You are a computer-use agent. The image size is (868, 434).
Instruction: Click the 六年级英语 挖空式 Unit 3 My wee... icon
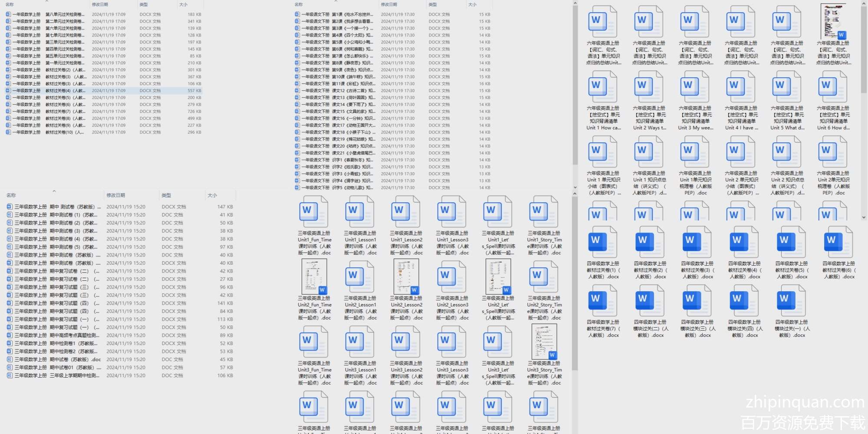point(695,87)
